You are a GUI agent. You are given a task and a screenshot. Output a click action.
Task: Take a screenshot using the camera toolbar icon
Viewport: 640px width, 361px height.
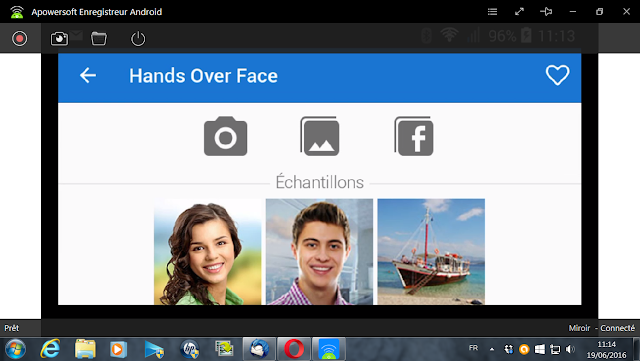pos(59,38)
